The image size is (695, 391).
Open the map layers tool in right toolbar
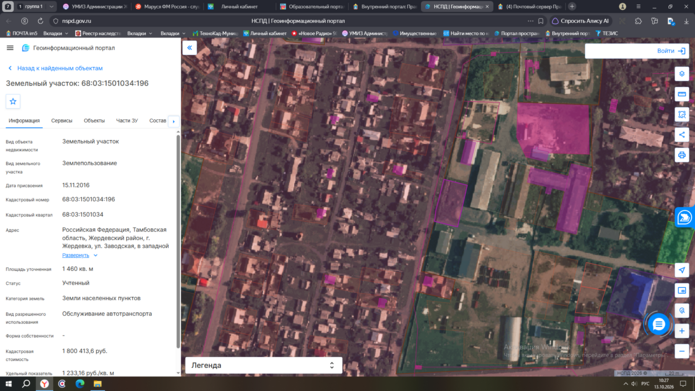[682, 74]
